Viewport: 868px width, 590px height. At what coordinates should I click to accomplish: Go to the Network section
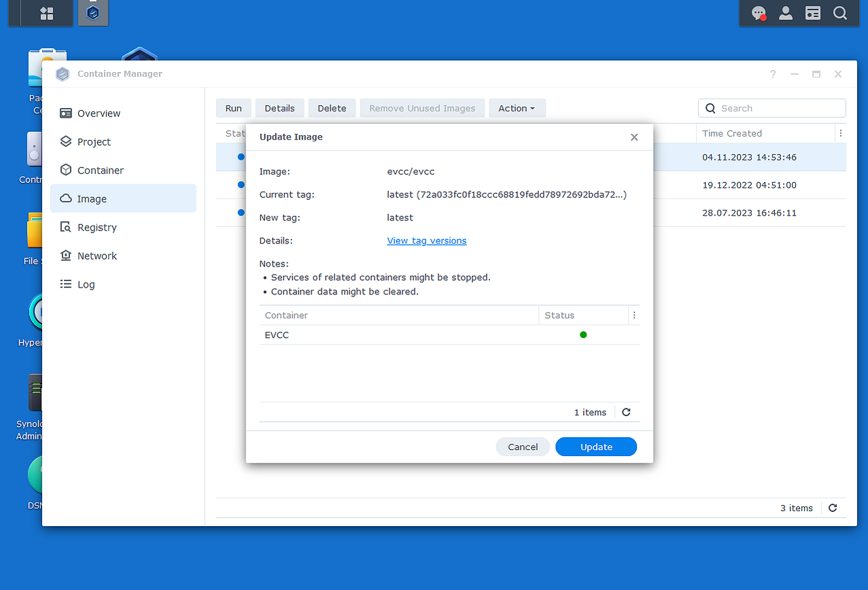tap(123, 256)
